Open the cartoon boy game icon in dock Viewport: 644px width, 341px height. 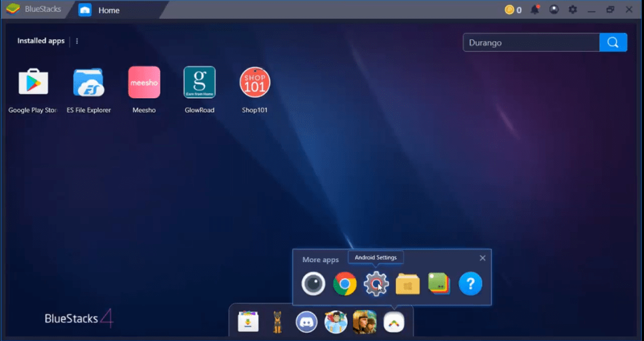click(336, 322)
